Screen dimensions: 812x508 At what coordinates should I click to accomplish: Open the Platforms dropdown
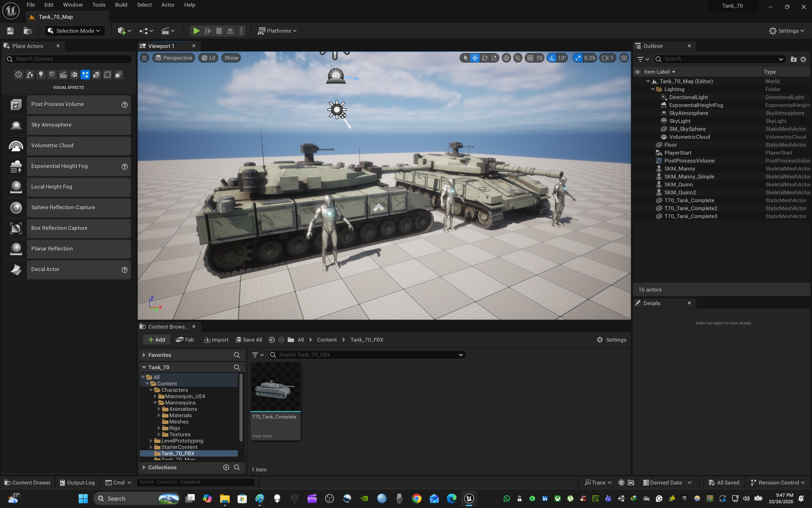[x=277, y=31]
